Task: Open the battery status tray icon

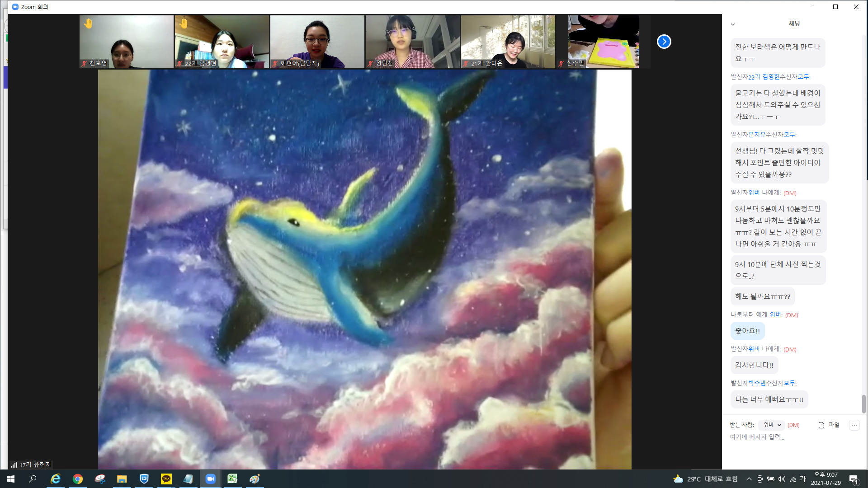Action: pos(771,479)
